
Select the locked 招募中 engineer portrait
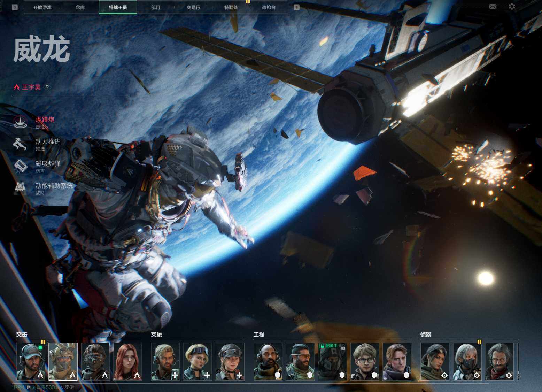pos(332,361)
